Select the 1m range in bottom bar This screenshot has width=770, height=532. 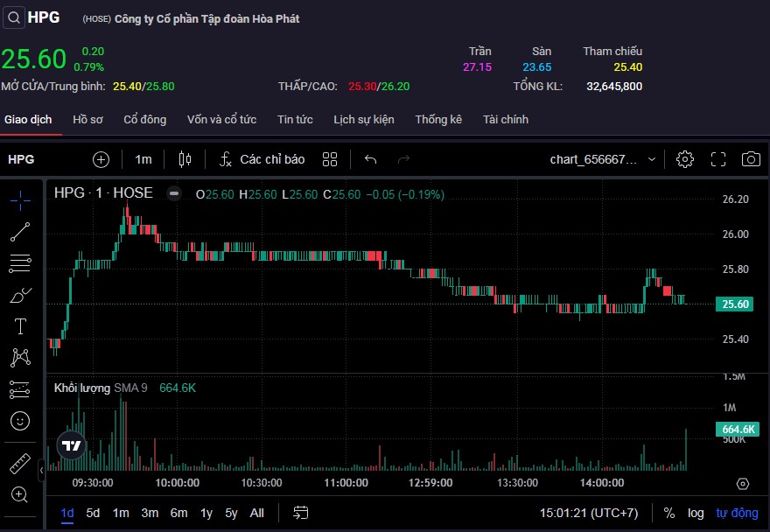coord(121,513)
